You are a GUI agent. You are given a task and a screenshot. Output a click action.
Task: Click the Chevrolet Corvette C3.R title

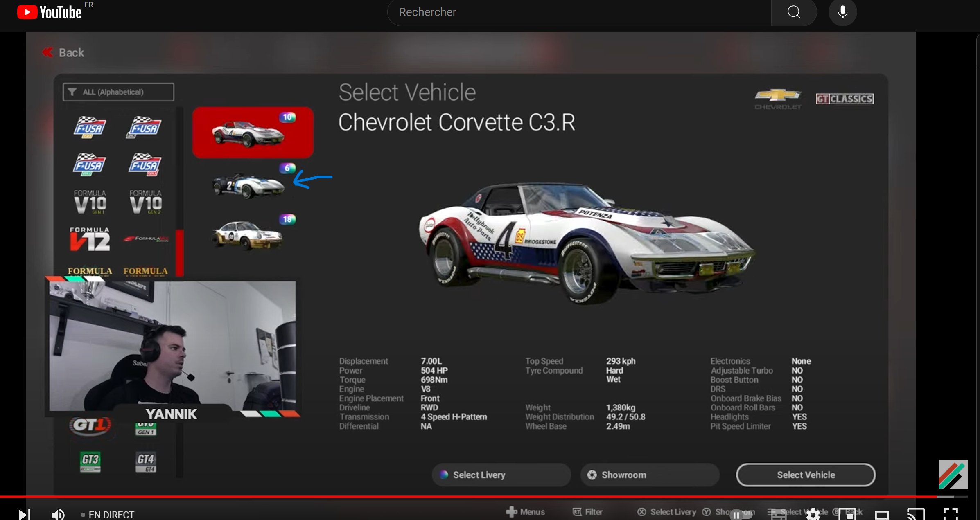point(457,122)
